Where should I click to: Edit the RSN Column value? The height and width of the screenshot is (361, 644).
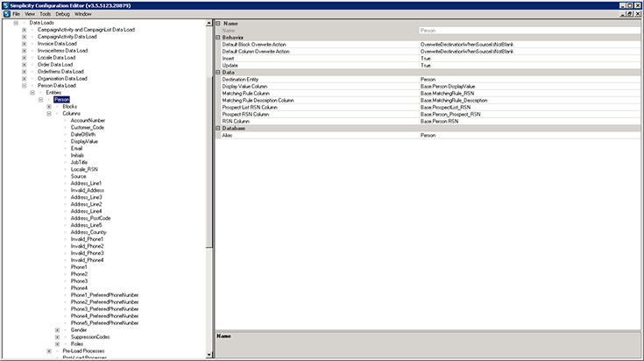coord(529,121)
